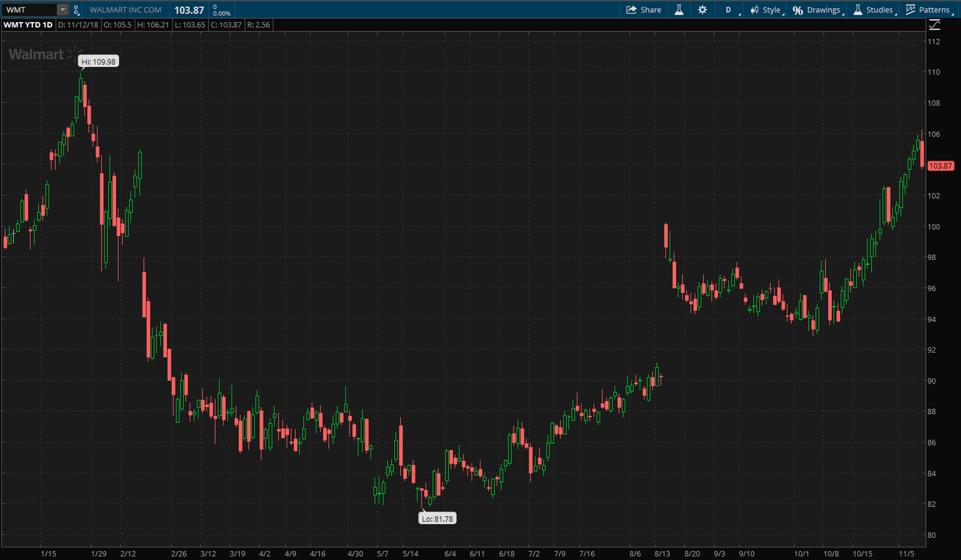Click the 1/15 date label on the time axis
The height and width of the screenshot is (560, 961).
(x=48, y=553)
